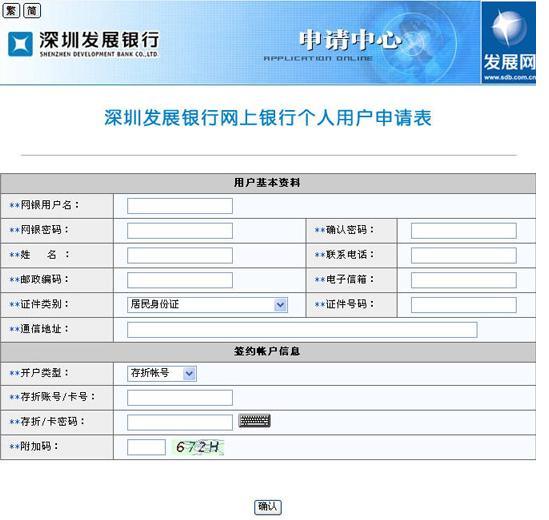
Task: Focus the 网银用户名 input field
Action: (x=180, y=206)
